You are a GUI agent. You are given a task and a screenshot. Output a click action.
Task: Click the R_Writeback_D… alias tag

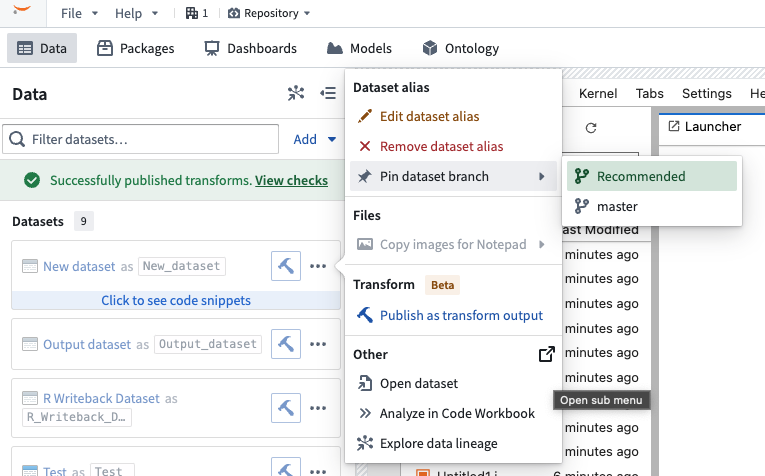[77, 417]
